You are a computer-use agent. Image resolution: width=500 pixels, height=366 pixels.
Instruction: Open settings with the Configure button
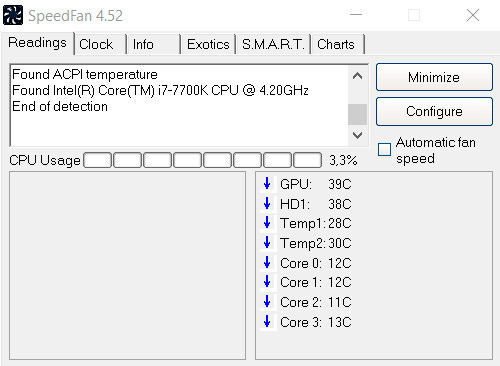click(x=434, y=111)
